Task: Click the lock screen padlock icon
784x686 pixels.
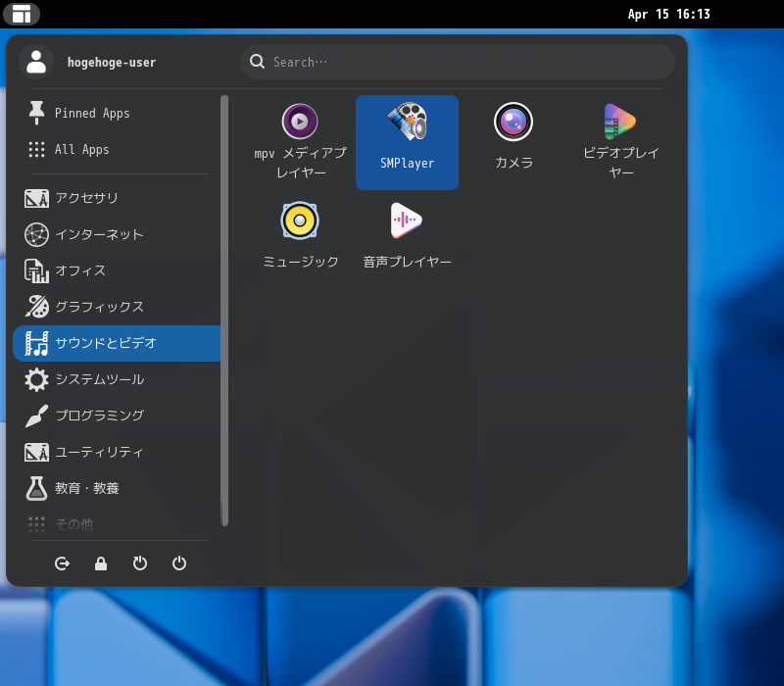Action: 101,563
